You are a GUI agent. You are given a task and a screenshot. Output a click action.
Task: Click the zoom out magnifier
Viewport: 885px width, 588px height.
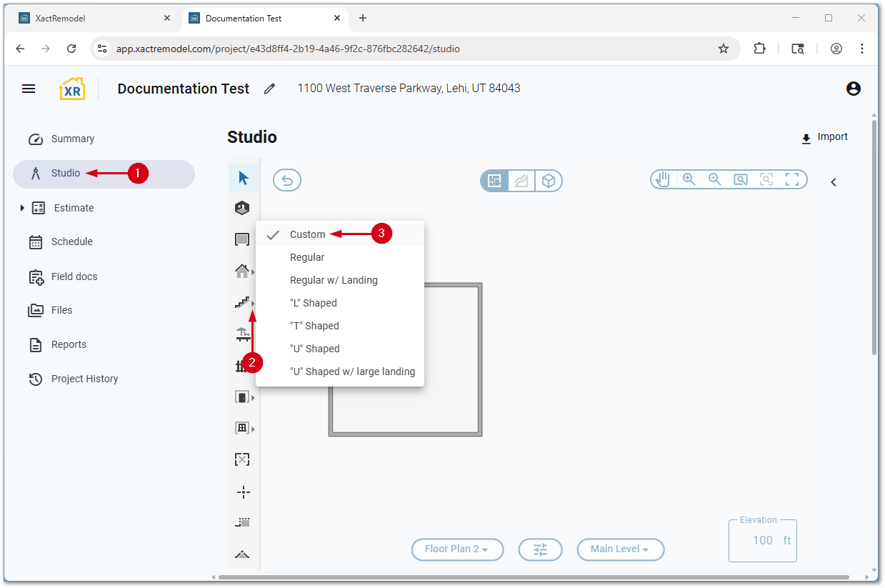pyautogui.click(x=714, y=179)
